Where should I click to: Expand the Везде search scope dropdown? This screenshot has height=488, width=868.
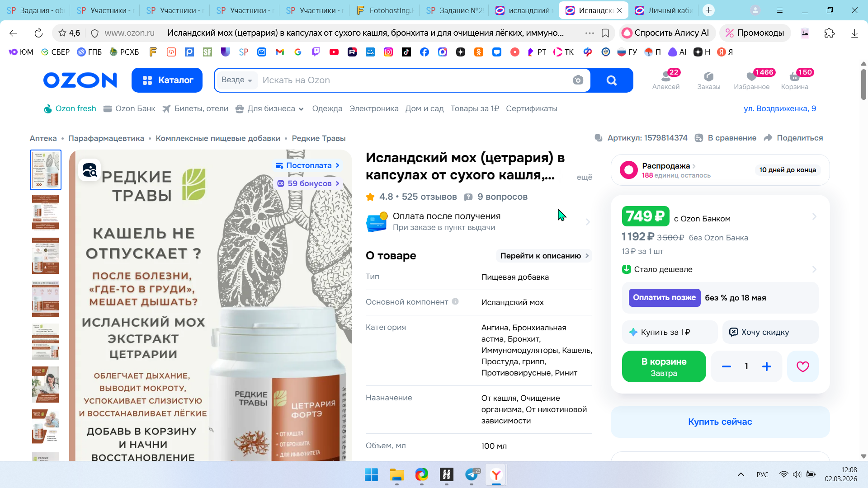point(236,80)
